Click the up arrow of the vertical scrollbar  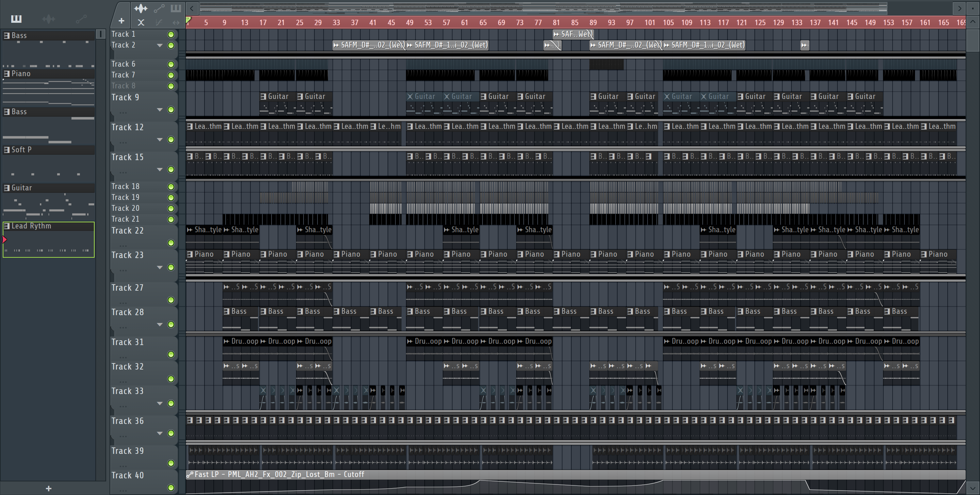[x=973, y=22]
